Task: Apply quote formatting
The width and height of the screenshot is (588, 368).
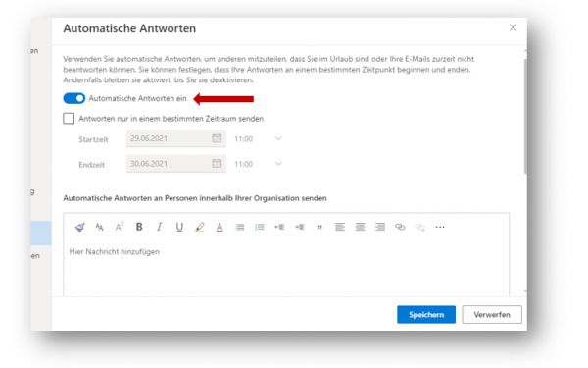Action: click(319, 228)
